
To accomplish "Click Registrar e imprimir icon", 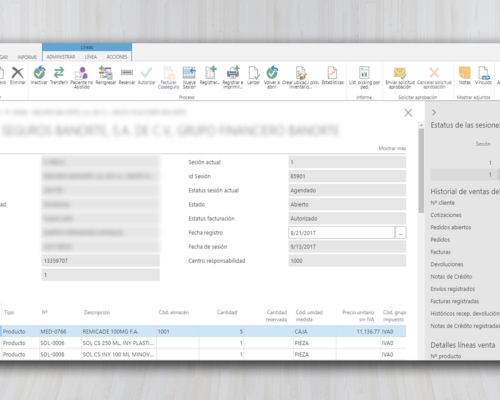I will (233, 72).
